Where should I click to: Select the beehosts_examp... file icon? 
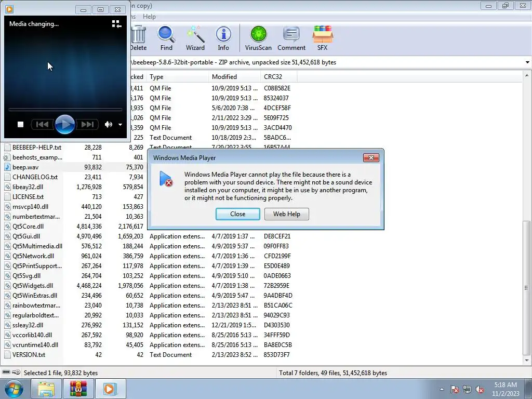(7, 157)
